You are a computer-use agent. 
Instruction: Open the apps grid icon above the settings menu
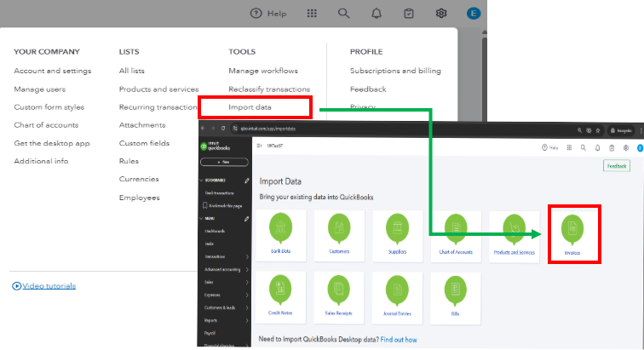[x=312, y=14]
